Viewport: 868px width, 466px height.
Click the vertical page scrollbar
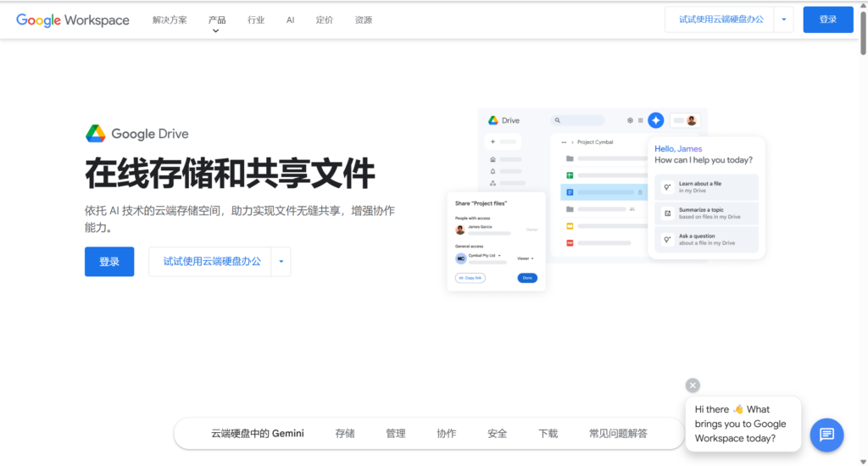tap(863, 34)
